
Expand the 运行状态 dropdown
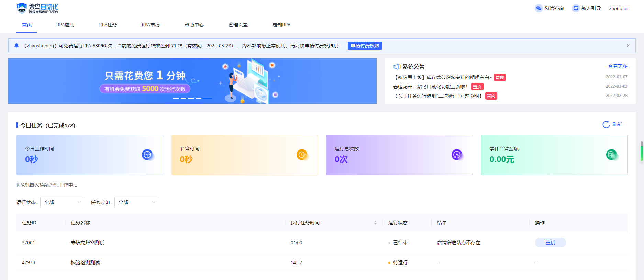[x=63, y=202]
